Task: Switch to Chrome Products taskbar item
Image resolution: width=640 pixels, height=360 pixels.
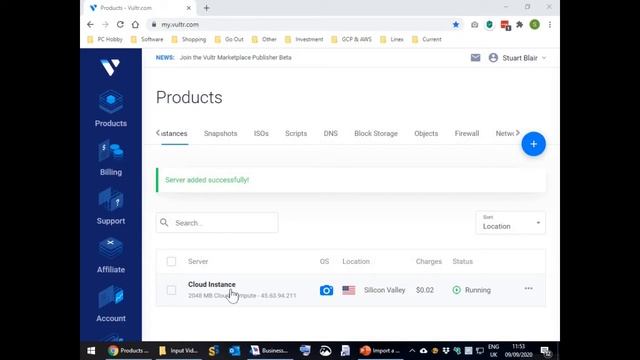Action: (x=129, y=351)
